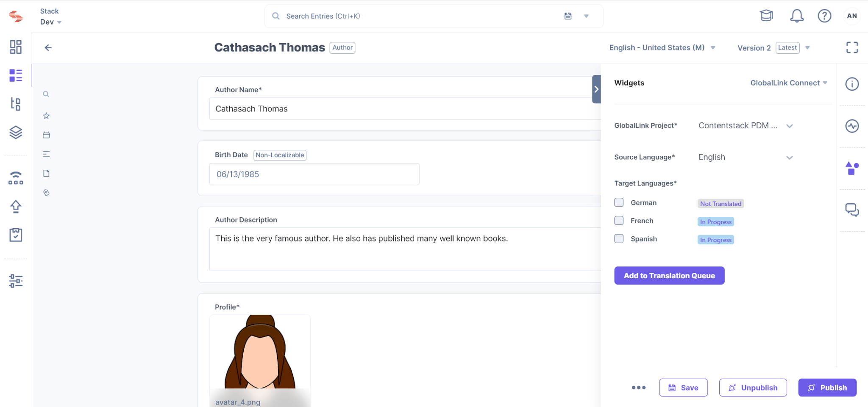Screen dimensions: 868x407
Task: Open the graduation cap learning icon
Action: pyautogui.click(x=766, y=16)
